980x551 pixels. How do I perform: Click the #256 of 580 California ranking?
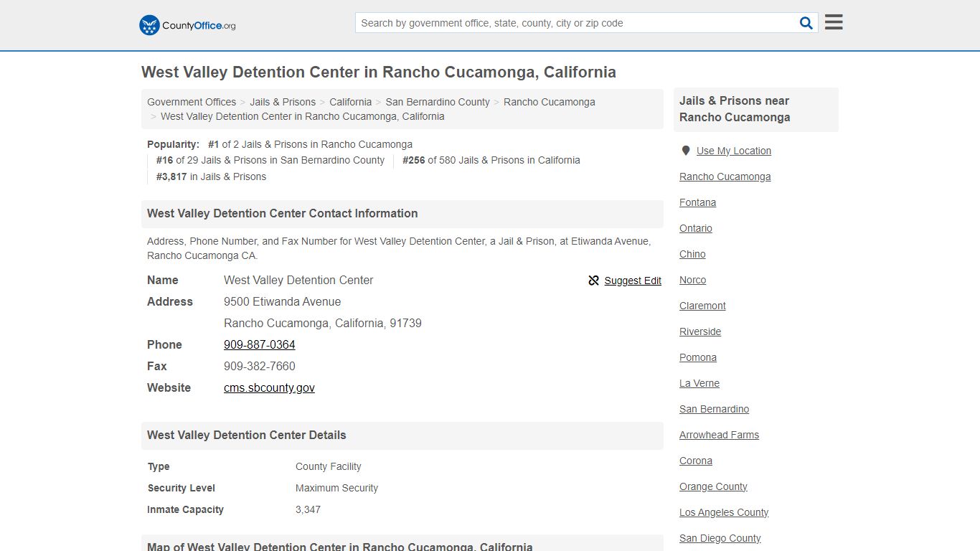pyautogui.click(x=491, y=160)
